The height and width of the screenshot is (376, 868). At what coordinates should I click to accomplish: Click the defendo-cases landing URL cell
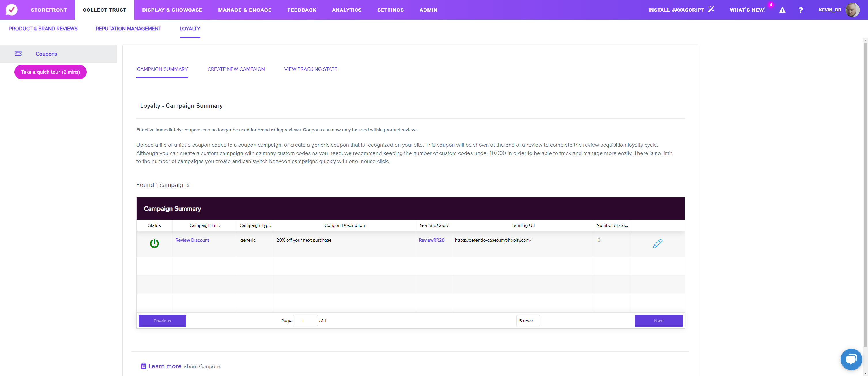(493, 240)
